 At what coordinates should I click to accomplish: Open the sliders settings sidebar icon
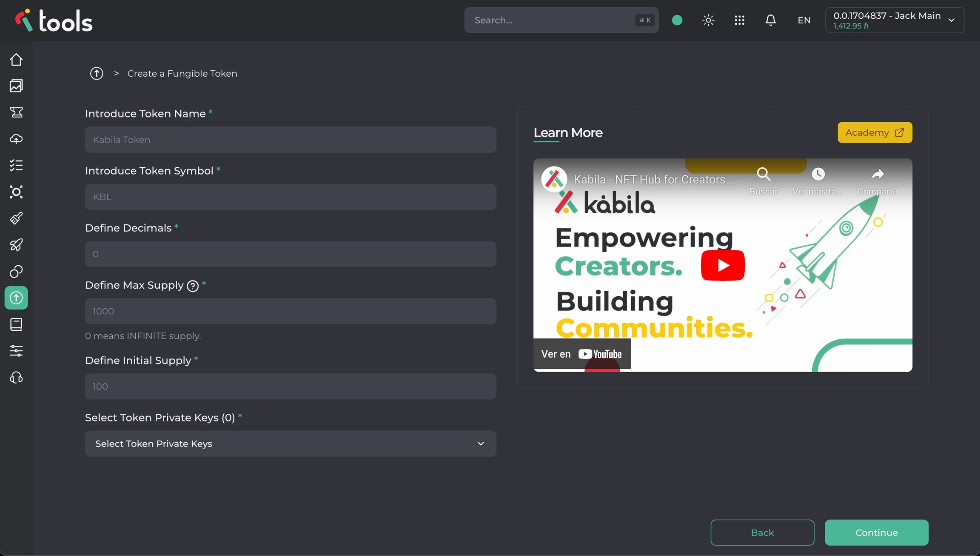click(16, 351)
